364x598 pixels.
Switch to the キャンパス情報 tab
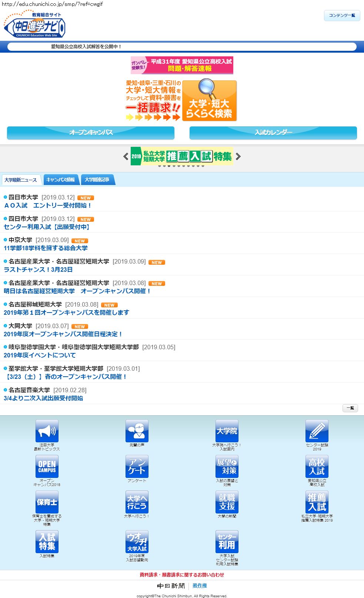point(61,180)
